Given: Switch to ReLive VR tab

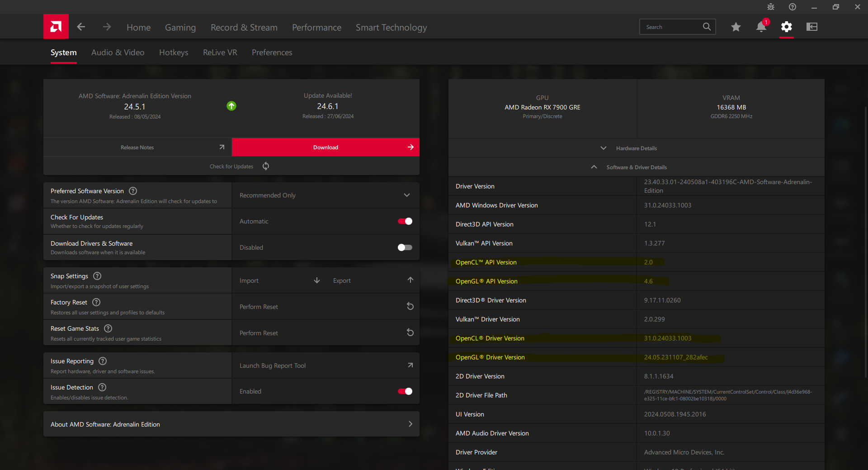Looking at the screenshot, I should tap(220, 52).
